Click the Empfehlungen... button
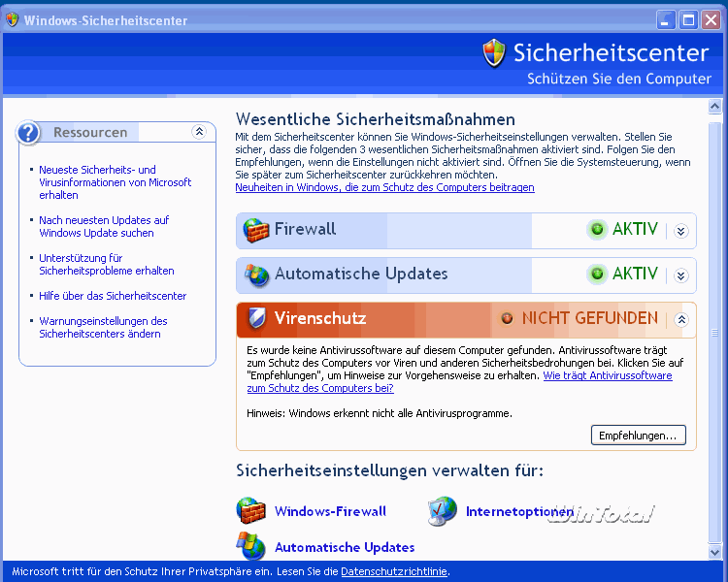 pos(638,436)
